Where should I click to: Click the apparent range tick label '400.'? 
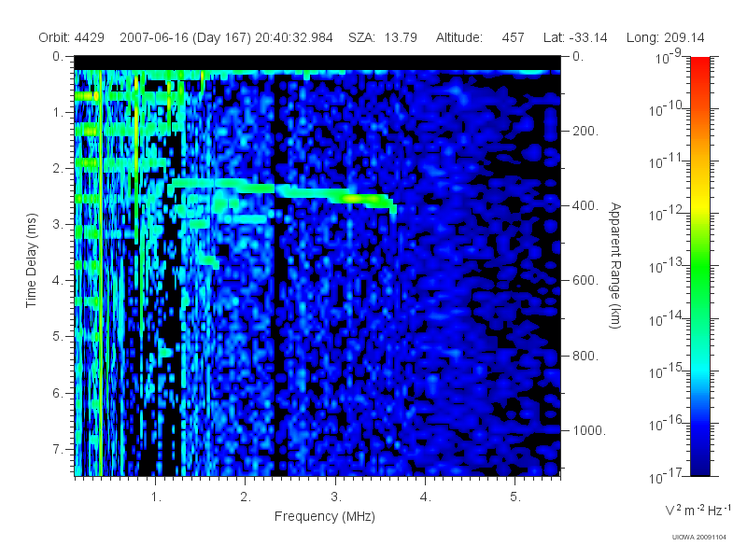coord(585,205)
